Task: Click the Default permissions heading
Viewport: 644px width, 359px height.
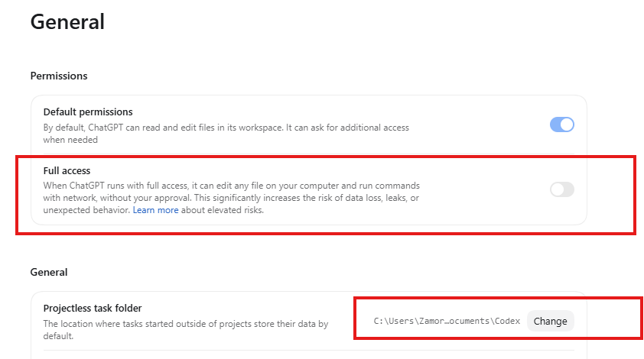Action: click(x=88, y=112)
